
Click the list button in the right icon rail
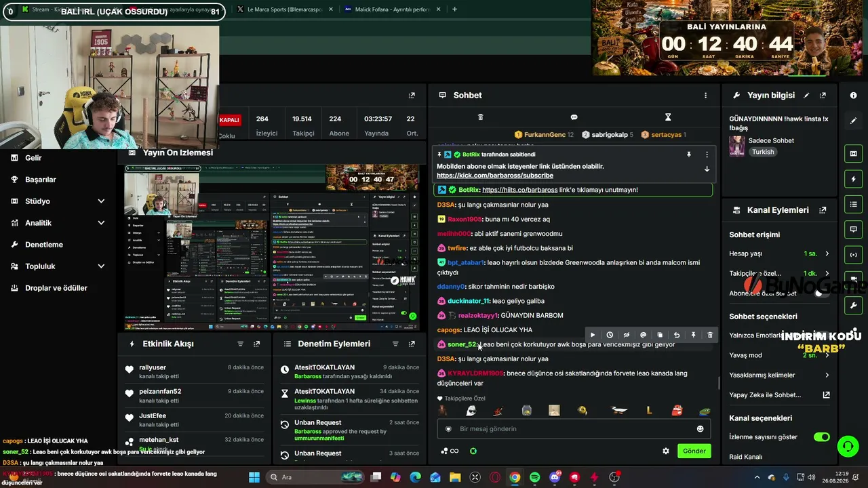(853, 204)
